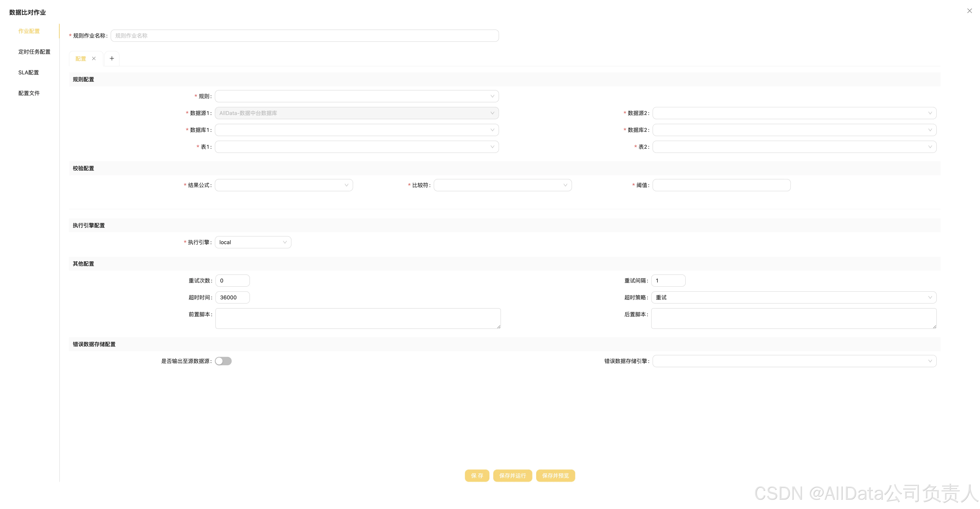980x509 pixels.
Task: Click the resize handle of 前置脚本 textarea
Action: tap(498, 327)
